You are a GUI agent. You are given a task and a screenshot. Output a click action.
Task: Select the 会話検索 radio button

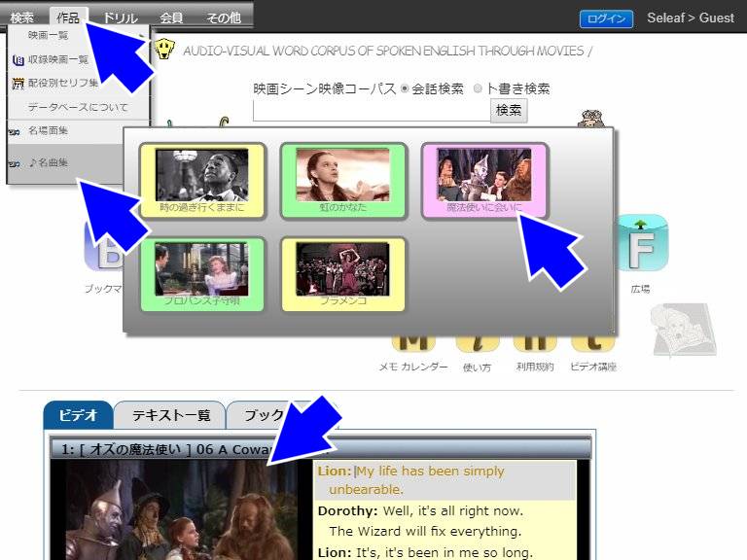[x=405, y=88]
